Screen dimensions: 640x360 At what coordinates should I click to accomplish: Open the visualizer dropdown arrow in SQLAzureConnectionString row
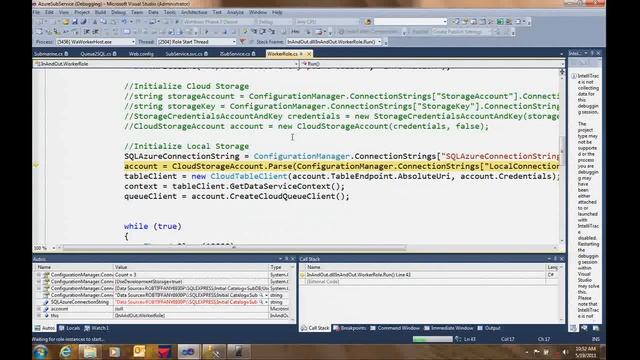coord(266,302)
